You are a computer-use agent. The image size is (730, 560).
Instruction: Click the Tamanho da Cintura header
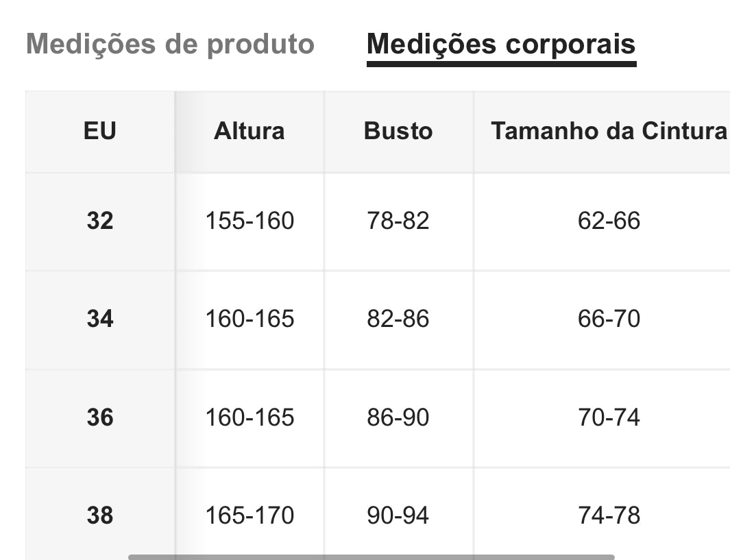[609, 131]
